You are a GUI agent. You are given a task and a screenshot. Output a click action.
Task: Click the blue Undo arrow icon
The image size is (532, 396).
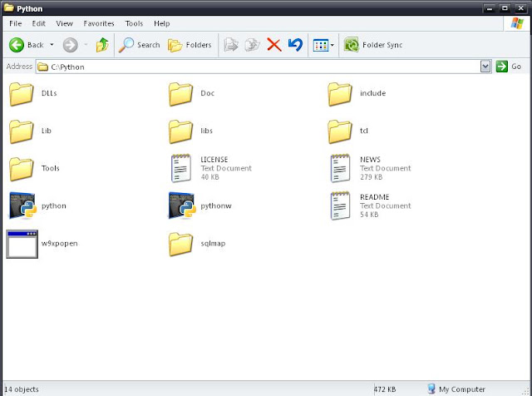pyautogui.click(x=295, y=45)
